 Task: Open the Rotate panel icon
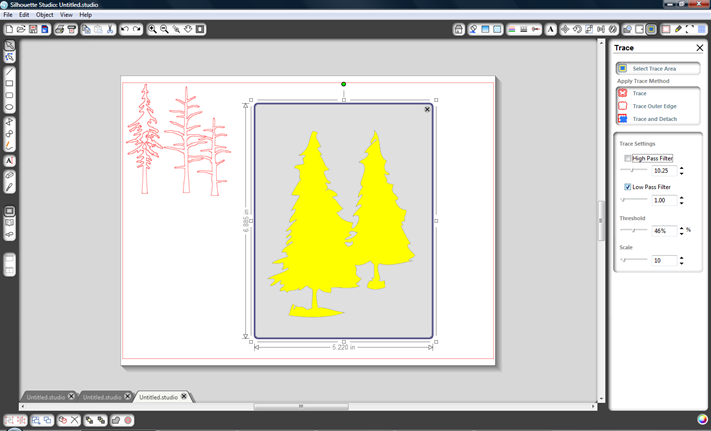point(577,29)
